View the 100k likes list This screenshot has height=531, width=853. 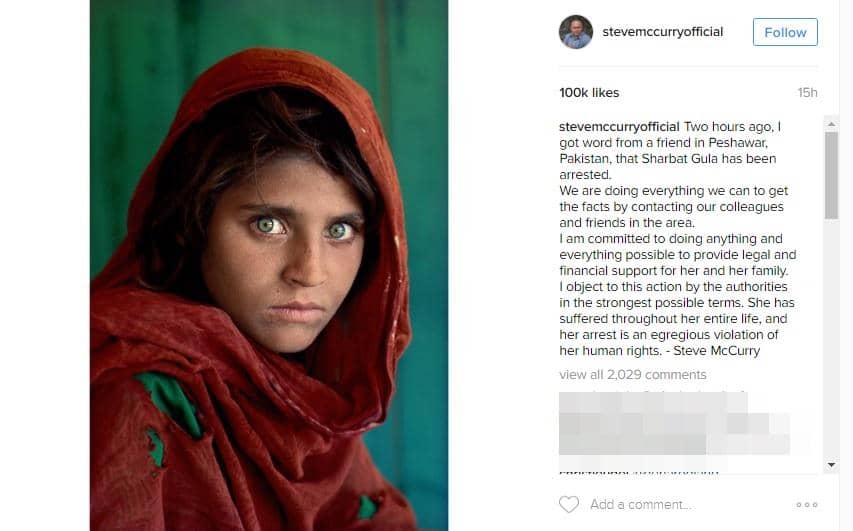tap(589, 93)
